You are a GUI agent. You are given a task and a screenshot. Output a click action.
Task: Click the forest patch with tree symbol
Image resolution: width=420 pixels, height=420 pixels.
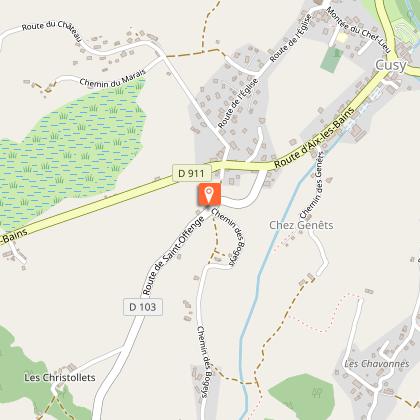(x=302, y=393)
